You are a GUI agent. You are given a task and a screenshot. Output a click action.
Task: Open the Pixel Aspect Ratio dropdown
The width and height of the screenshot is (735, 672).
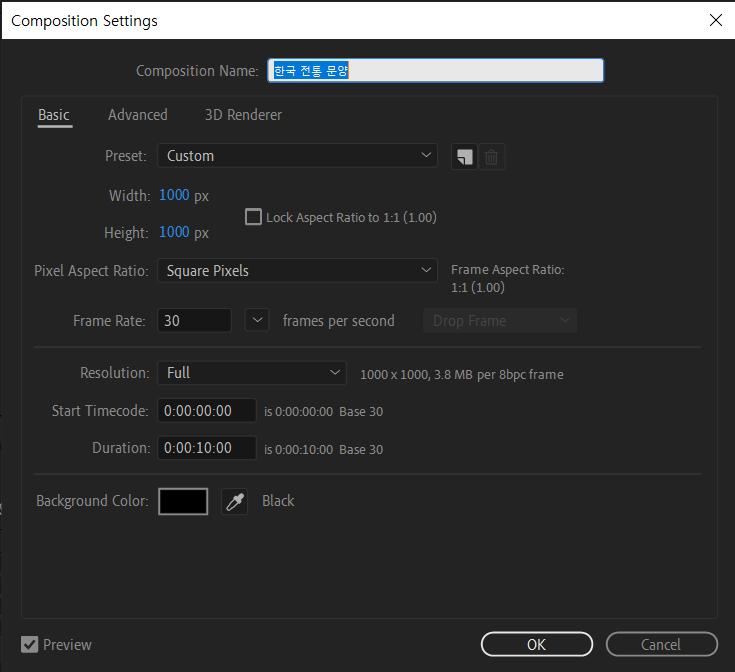(x=297, y=270)
